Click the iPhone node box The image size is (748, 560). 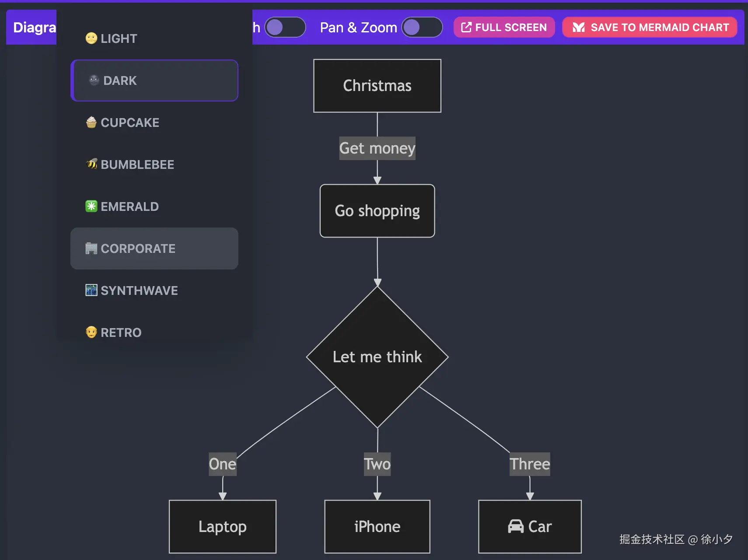pos(377,526)
